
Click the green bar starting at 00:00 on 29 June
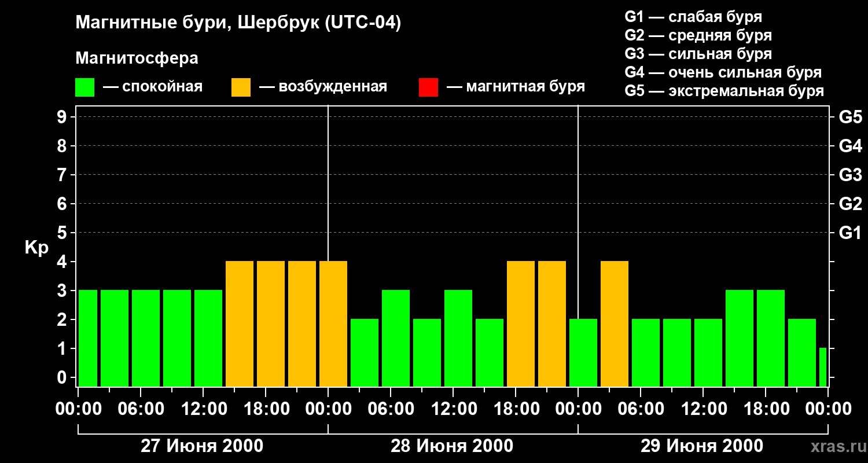[x=583, y=352]
